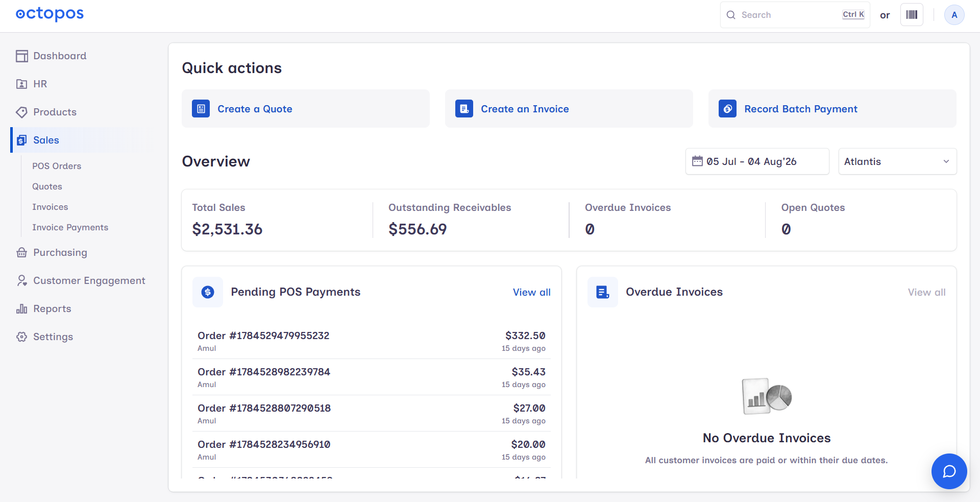The image size is (980, 502).
Task: Open POS Orders under Sales
Action: click(57, 166)
